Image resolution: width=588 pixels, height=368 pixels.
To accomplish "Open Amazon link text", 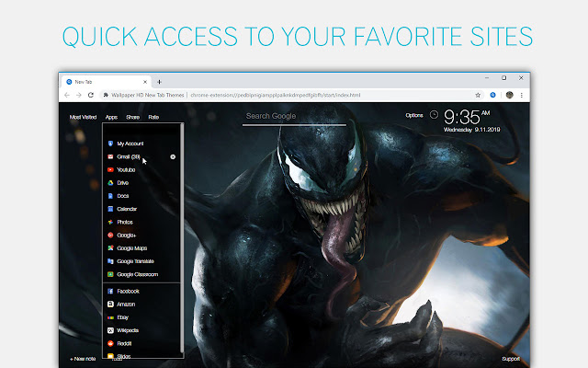I will click(126, 305).
